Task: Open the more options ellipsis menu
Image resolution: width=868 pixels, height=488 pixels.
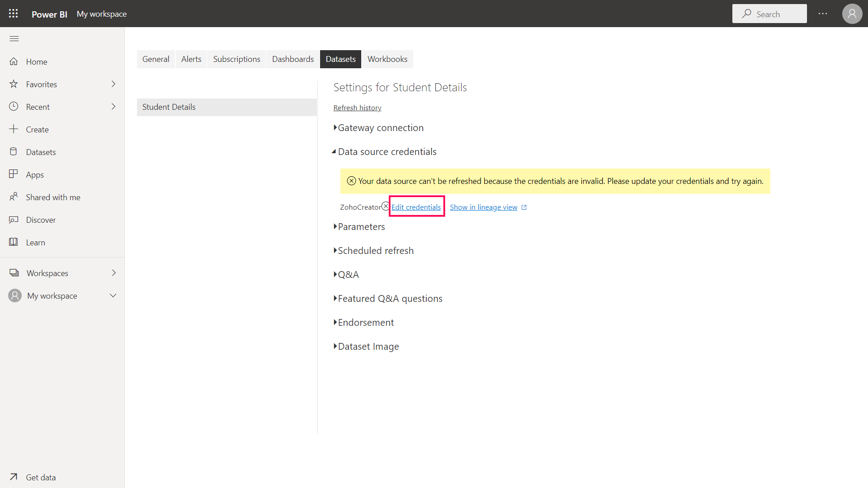Action: pyautogui.click(x=822, y=14)
